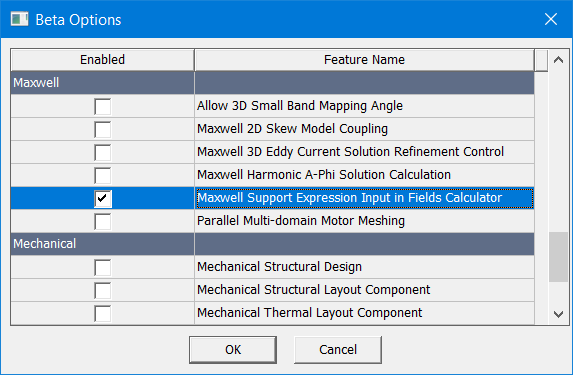Click the Enabled column header

103,60
